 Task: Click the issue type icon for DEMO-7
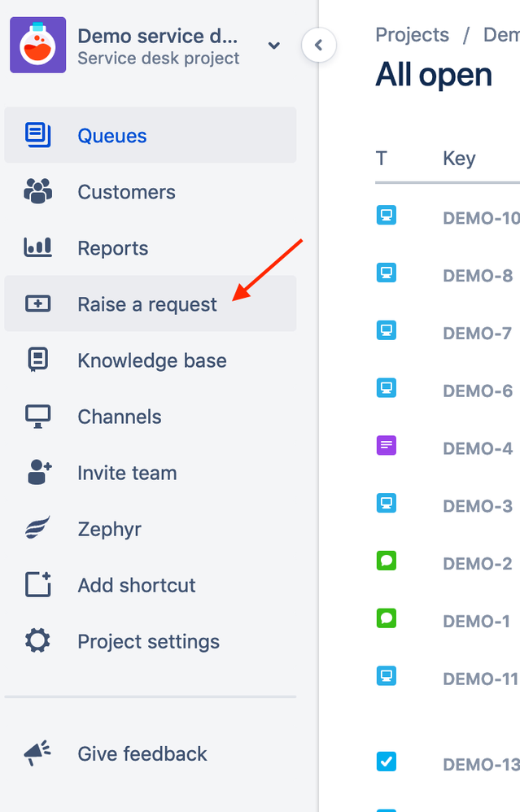point(386,330)
